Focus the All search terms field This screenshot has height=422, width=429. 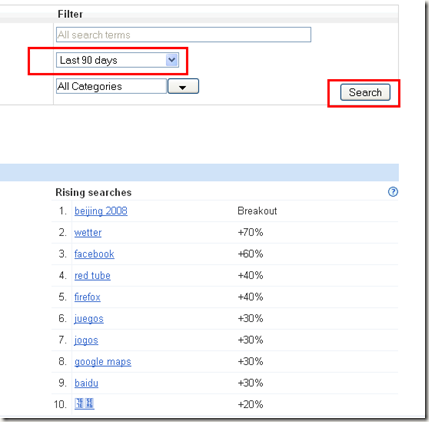pos(184,35)
